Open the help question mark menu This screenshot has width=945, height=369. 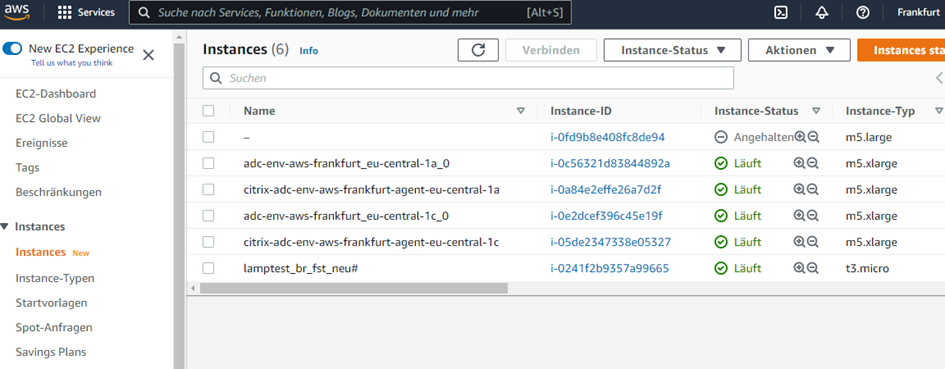[862, 13]
